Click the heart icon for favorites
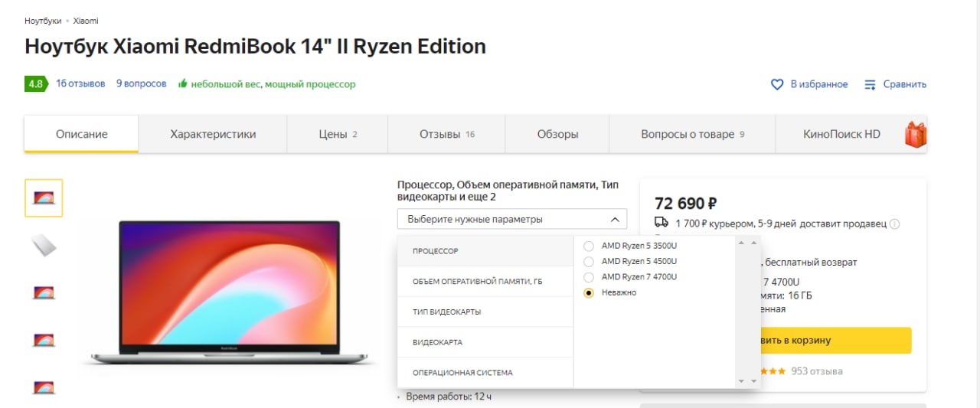The height and width of the screenshot is (408, 980). (777, 84)
